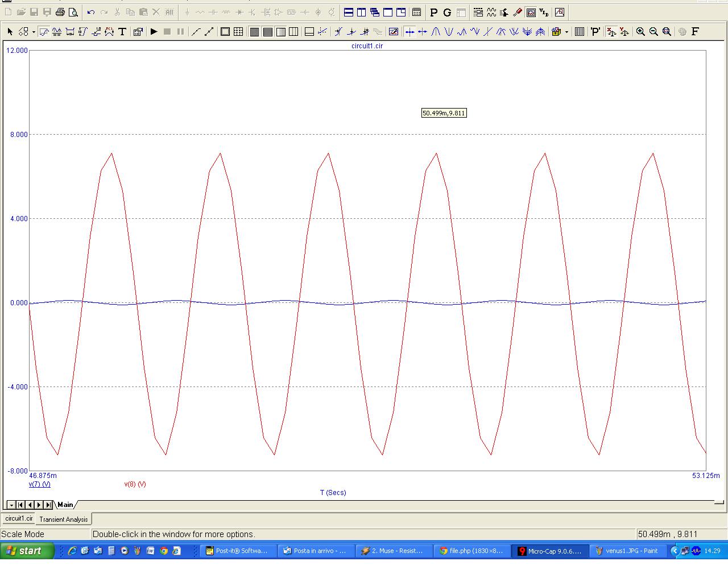The image size is (728, 582).
Task: Open the shapes tool dropdown arrow
Action: coord(34,32)
